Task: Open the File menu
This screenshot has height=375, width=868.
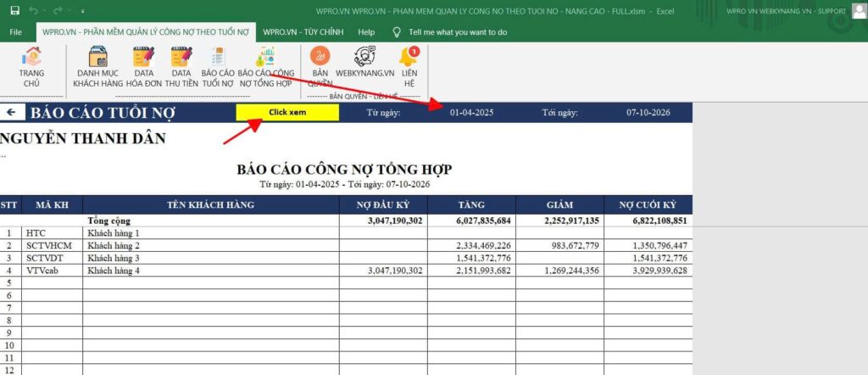Action: (x=15, y=32)
